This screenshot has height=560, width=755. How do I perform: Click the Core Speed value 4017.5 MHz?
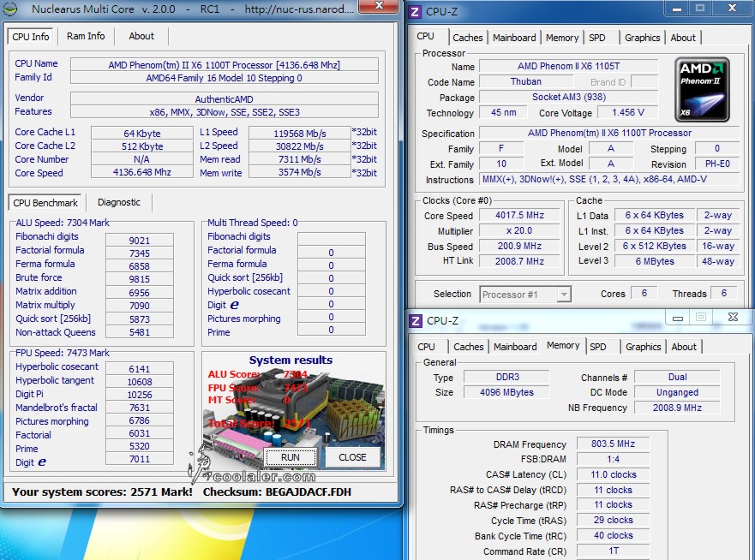(x=519, y=215)
